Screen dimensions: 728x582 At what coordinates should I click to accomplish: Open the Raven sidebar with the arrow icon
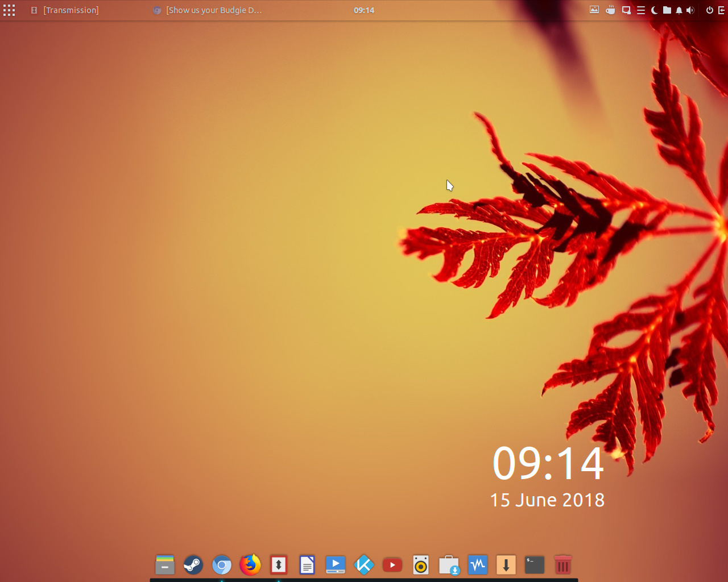tap(722, 10)
